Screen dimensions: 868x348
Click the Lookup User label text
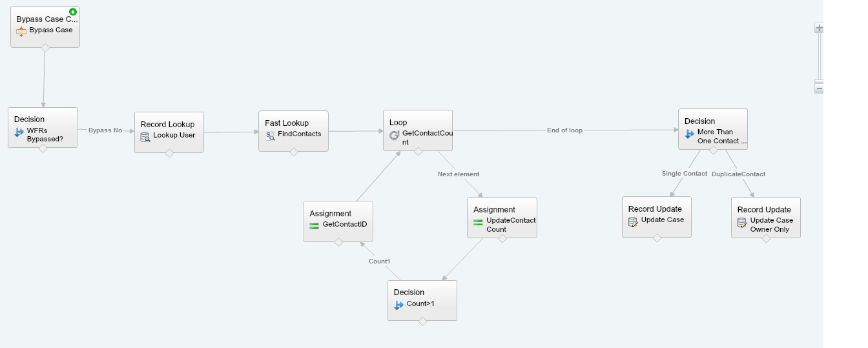pos(174,136)
